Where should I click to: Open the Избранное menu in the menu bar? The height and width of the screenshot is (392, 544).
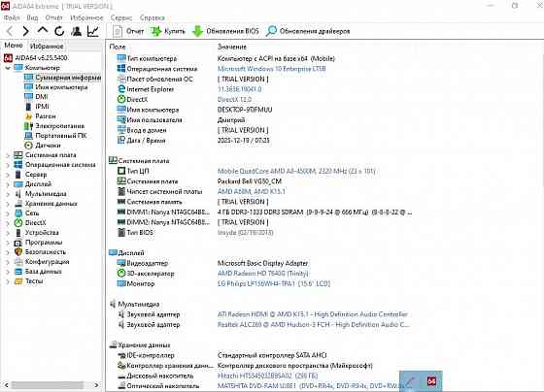[86, 17]
